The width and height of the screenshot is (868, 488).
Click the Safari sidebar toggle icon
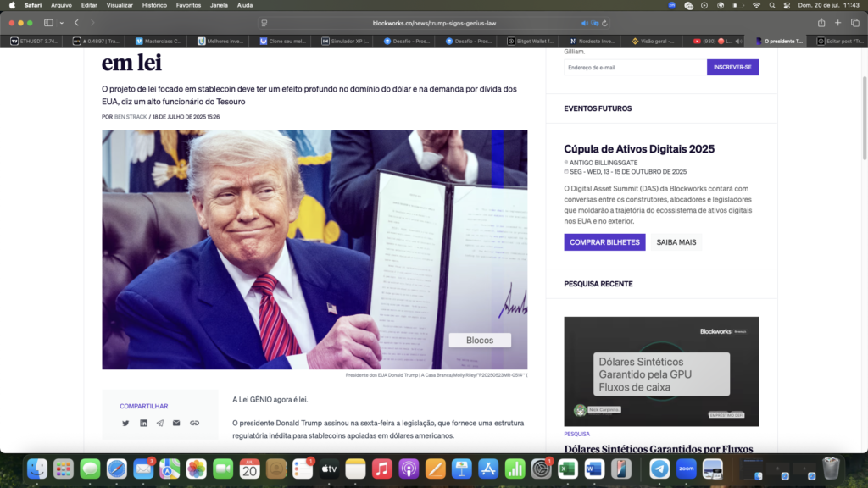coord(48,23)
